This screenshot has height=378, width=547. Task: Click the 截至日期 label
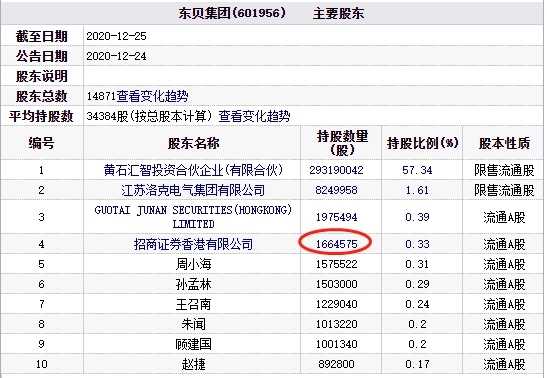click(x=42, y=36)
